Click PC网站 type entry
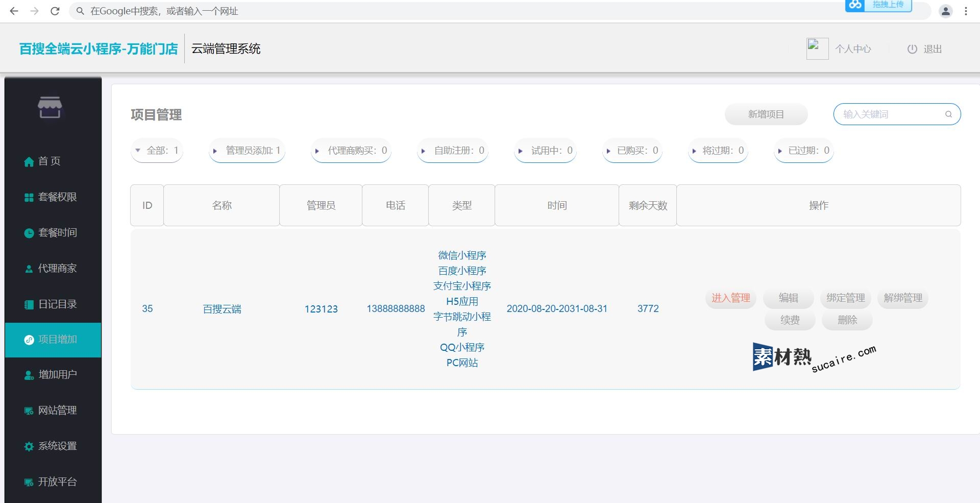The width and height of the screenshot is (980, 503). point(462,363)
